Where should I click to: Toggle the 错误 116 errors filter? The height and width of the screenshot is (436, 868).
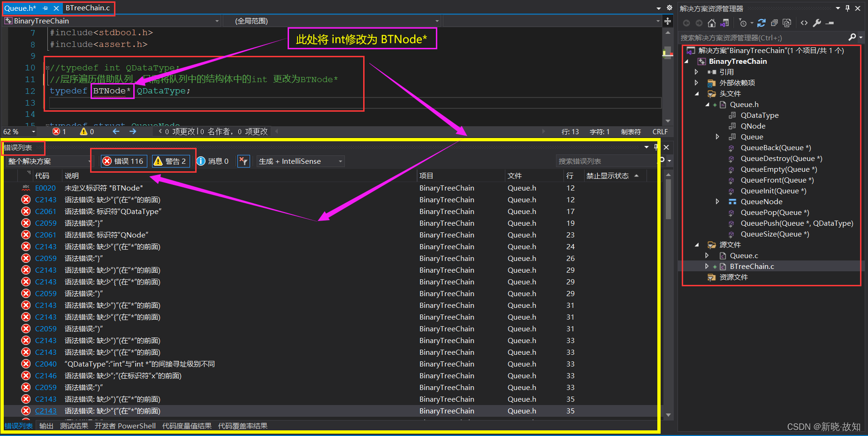point(124,161)
